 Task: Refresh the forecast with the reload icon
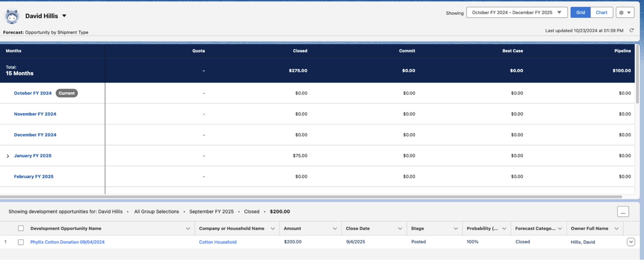(631, 30)
